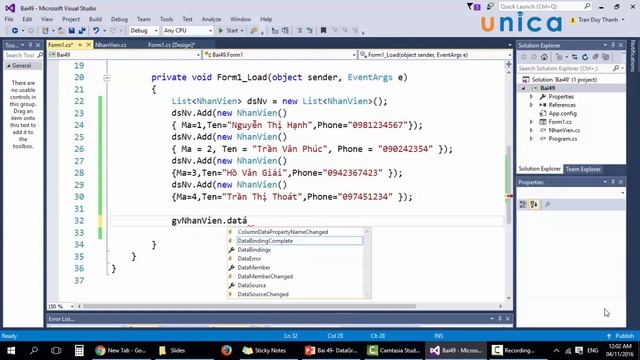Image resolution: width=640 pixels, height=360 pixels.
Task: Open the Debug menu
Action: [x=119, y=19]
